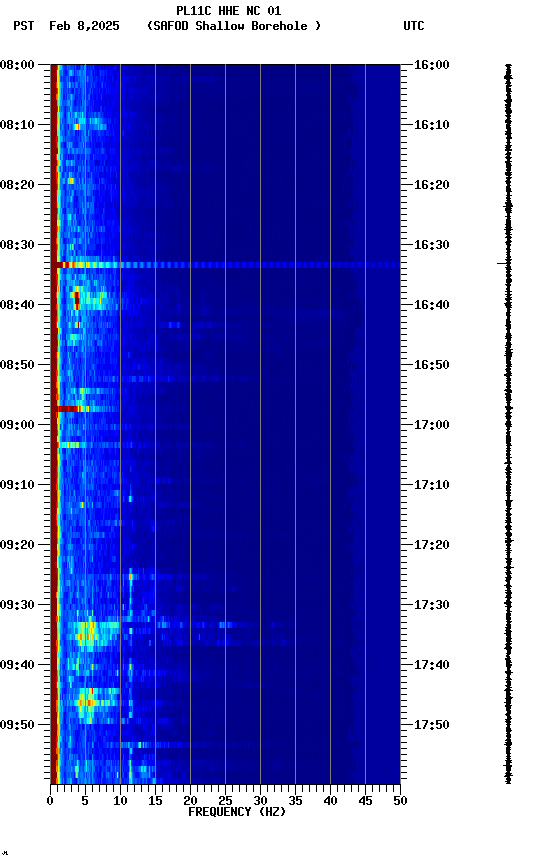Viewport: 552px width, 864px height.
Task: Click the 20 Hz frequency tick label
Action: pos(190,801)
